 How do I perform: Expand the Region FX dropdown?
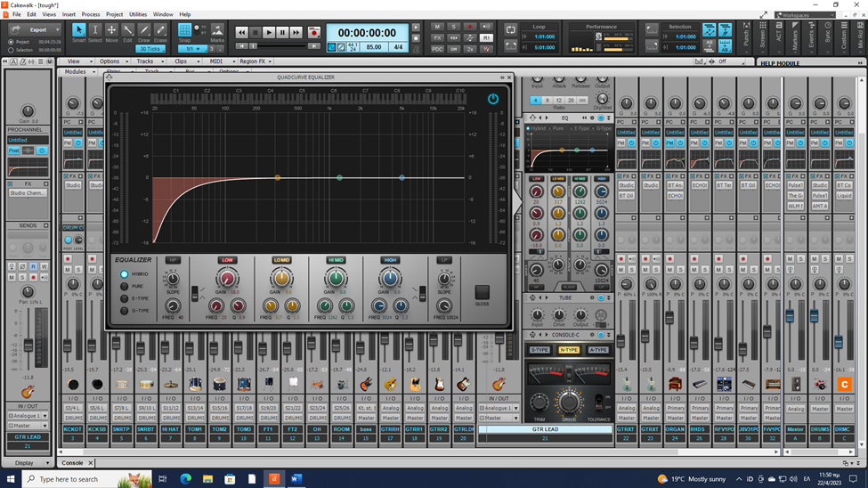(256, 61)
